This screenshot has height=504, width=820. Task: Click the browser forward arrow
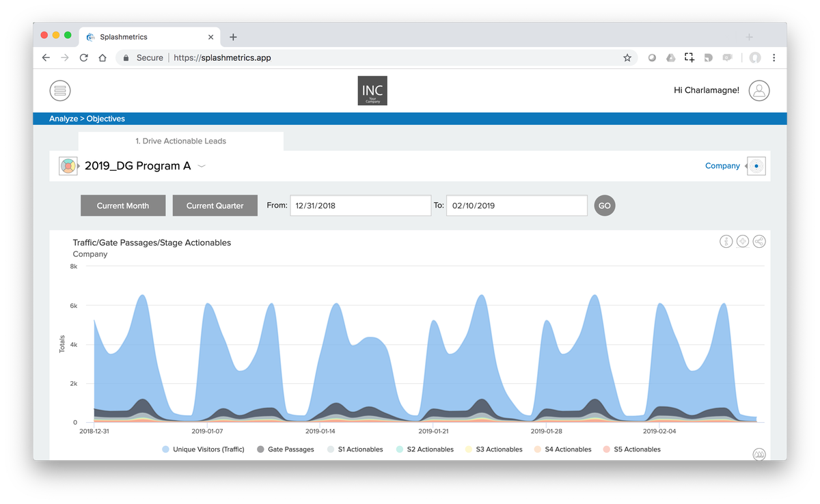[x=65, y=58]
